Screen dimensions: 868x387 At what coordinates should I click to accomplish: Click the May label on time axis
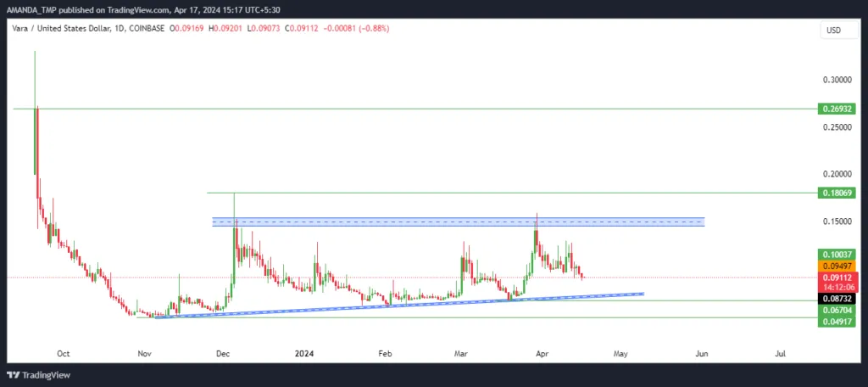click(x=620, y=353)
